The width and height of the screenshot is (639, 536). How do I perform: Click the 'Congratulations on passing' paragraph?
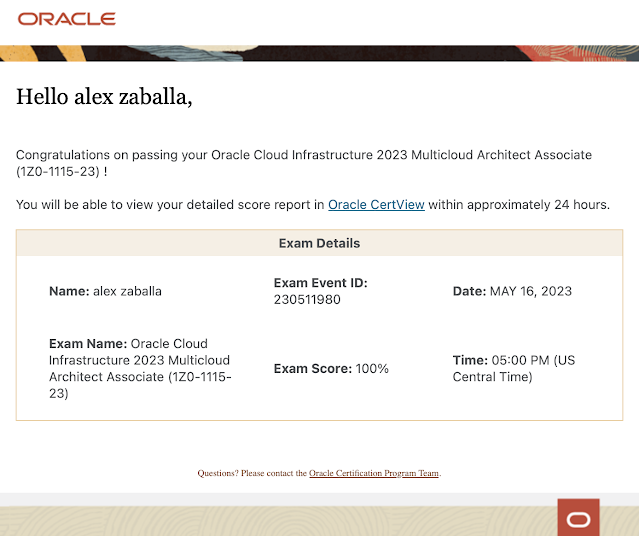[304, 163]
